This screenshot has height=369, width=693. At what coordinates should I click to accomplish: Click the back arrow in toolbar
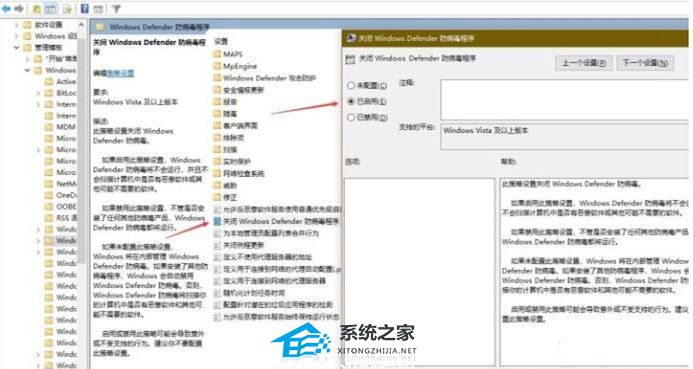(6, 8)
